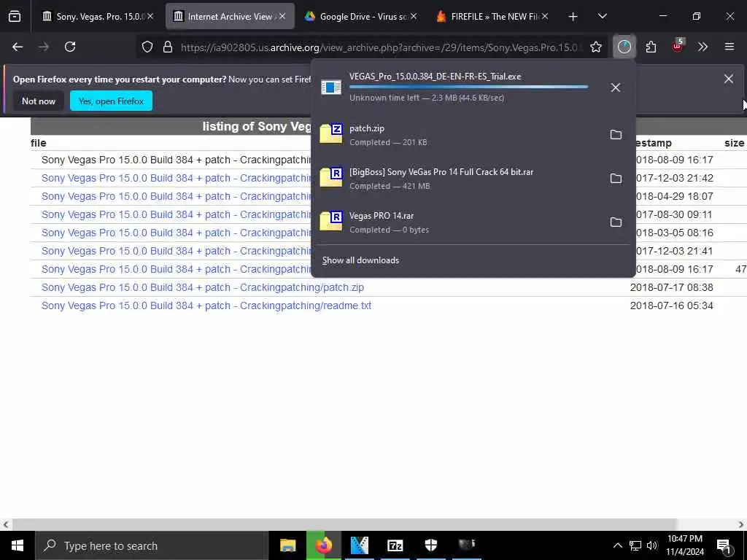This screenshot has height=560, width=747.
Task: Open Windows Security shield in taskbar
Action: coord(430,545)
